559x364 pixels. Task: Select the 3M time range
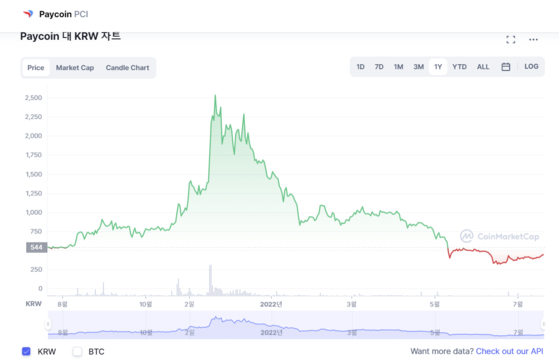[419, 67]
